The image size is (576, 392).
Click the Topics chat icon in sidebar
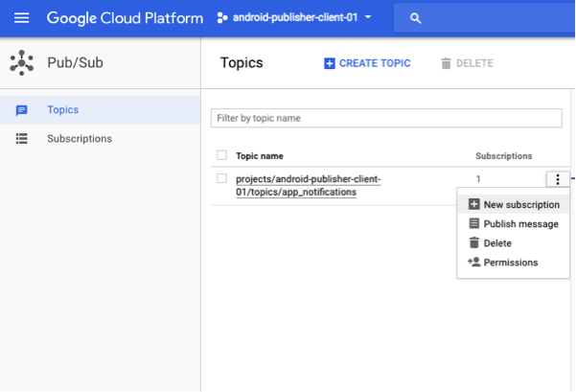click(22, 110)
